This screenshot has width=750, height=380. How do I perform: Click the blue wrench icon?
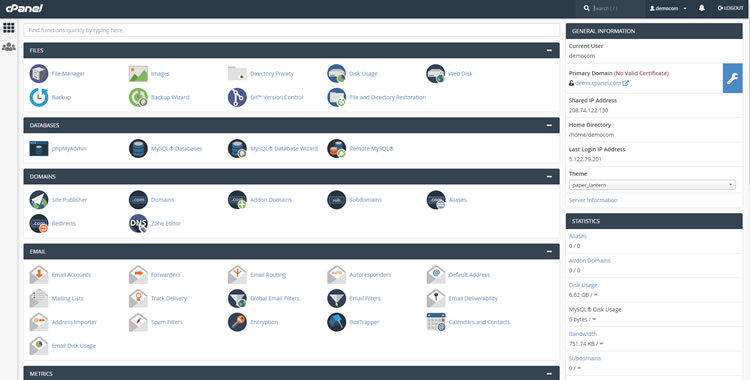(x=732, y=78)
